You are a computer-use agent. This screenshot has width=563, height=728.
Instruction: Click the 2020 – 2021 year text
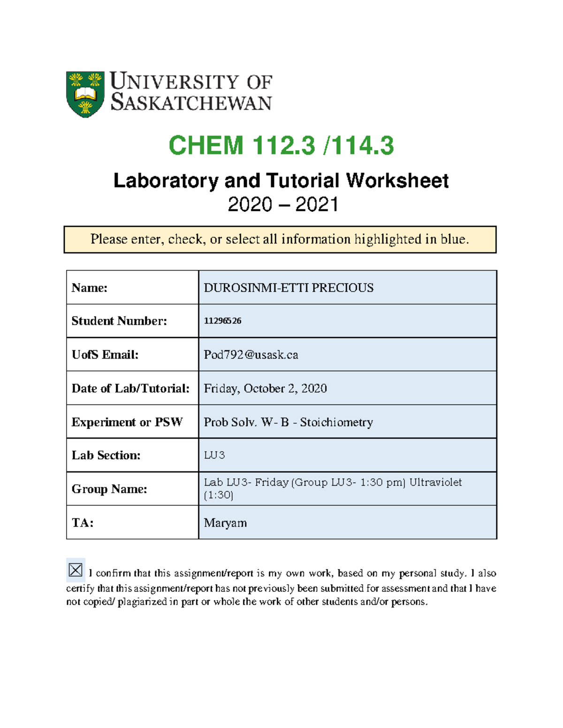pos(283,204)
